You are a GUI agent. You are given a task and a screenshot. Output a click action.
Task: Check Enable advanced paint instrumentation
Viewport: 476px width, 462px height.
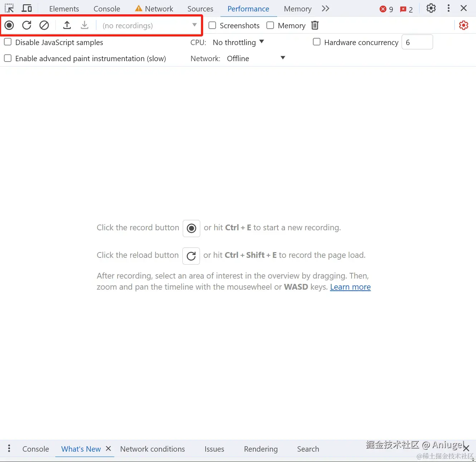tap(8, 58)
